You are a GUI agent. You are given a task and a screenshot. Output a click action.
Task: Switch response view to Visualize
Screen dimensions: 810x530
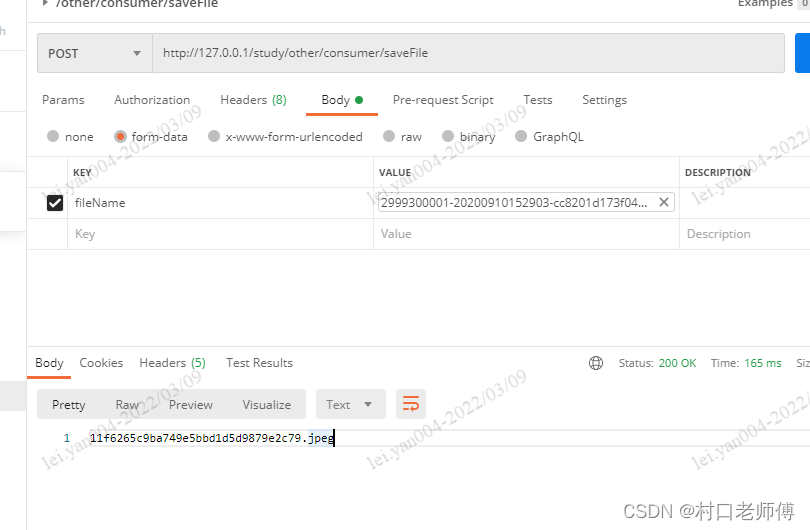pyautogui.click(x=267, y=404)
